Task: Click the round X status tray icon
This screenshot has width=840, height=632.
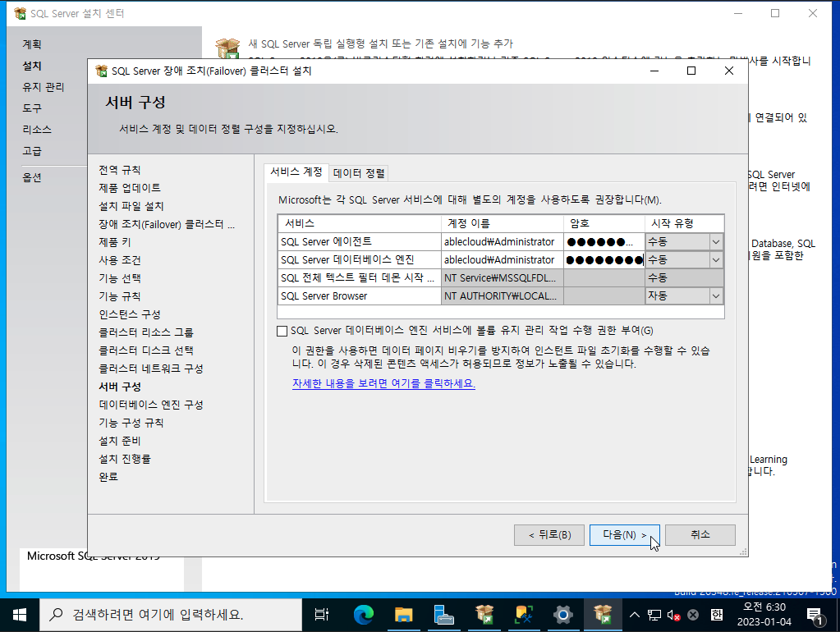Action: click(x=693, y=615)
